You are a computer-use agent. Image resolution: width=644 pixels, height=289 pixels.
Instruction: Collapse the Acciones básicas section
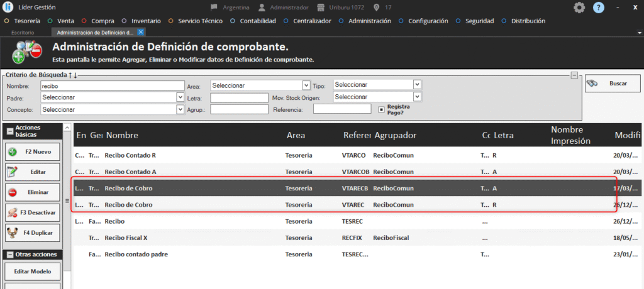tap(9, 131)
